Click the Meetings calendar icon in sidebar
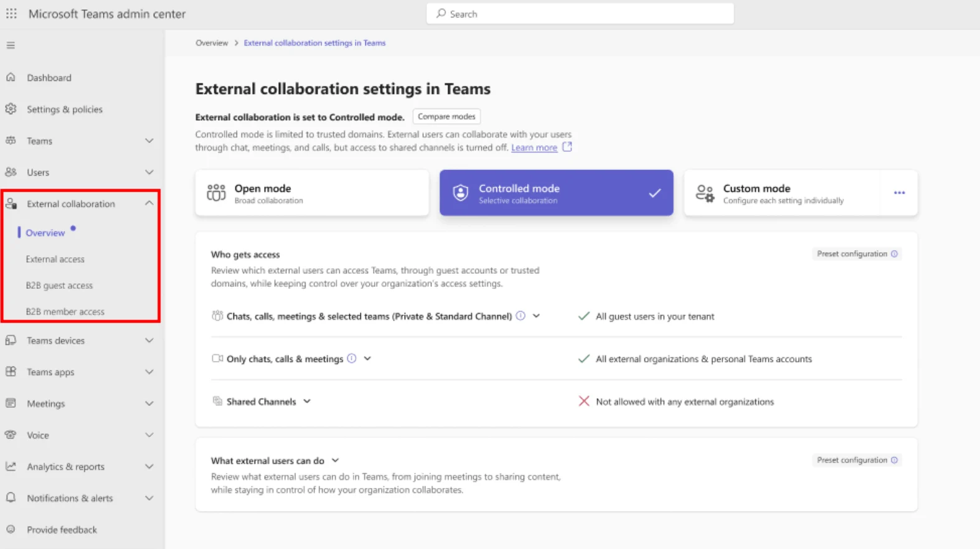This screenshot has width=980, height=549. pos(11,403)
